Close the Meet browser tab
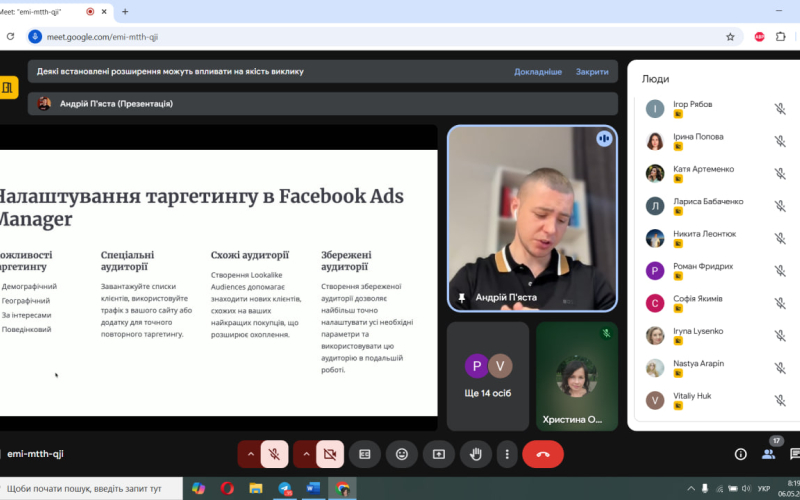The image size is (800, 500). pyautogui.click(x=104, y=11)
